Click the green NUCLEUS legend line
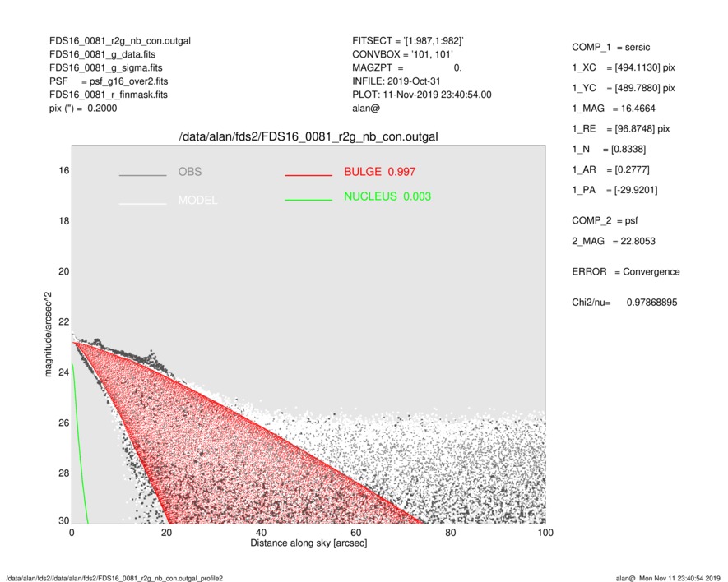 pos(308,201)
